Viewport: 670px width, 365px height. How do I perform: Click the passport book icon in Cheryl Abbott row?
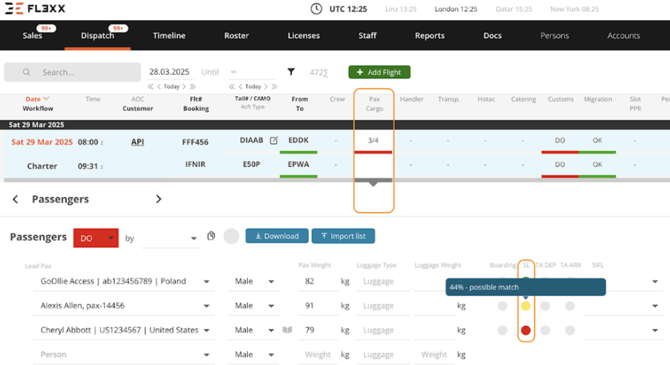point(288,330)
